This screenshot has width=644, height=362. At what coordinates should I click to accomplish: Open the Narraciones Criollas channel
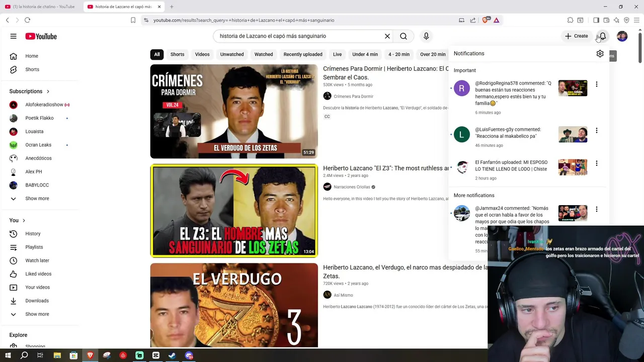(352, 187)
